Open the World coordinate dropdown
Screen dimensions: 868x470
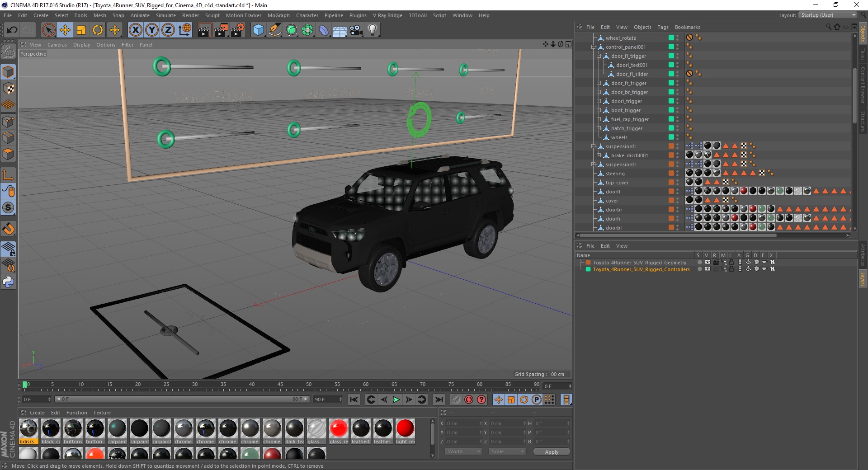point(463,451)
